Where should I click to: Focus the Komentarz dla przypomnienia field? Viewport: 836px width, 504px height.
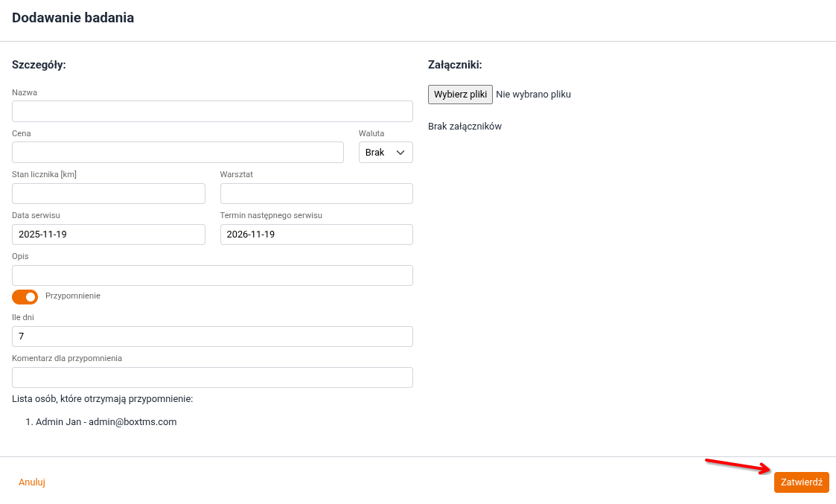[212, 377]
